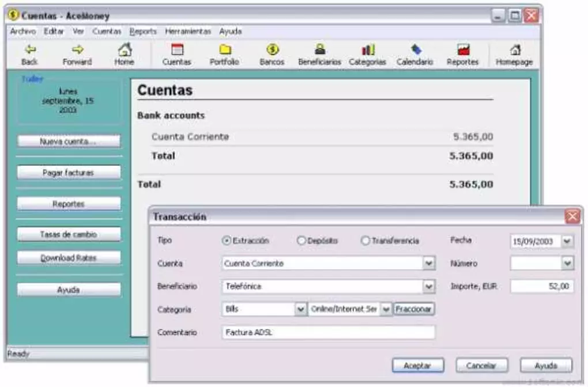Open Bancos from the toolbar

click(x=272, y=53)
